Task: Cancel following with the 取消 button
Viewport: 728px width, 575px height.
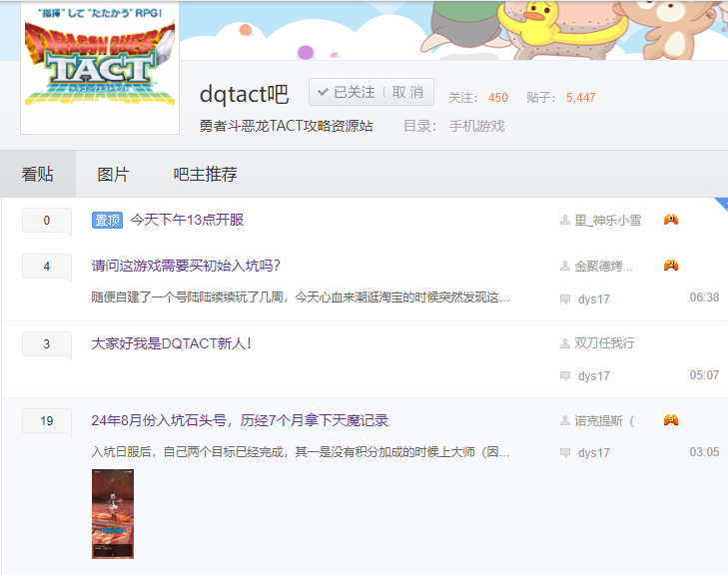Action: [x=407, y=92]
